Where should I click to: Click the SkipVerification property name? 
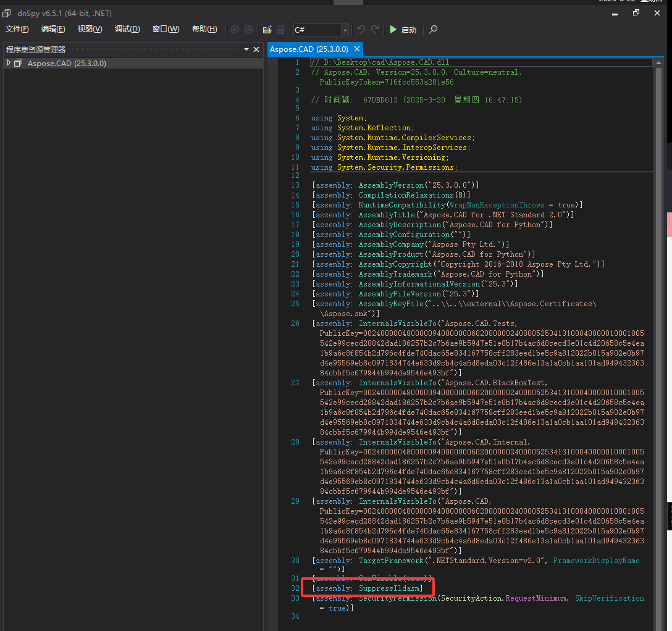[x=610, y=598]
